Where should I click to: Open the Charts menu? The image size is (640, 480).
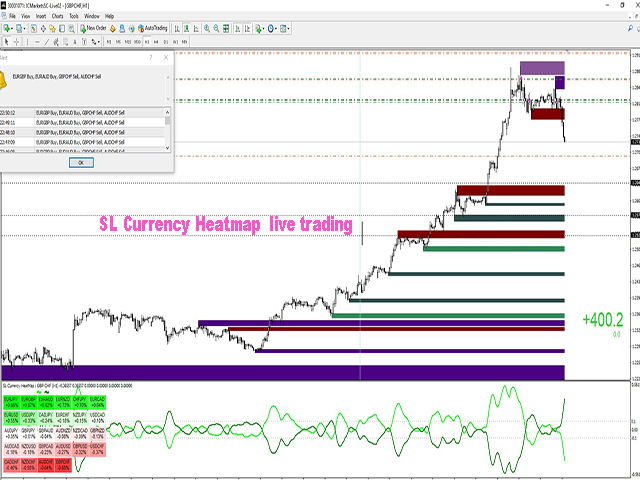tap(58, 16)
